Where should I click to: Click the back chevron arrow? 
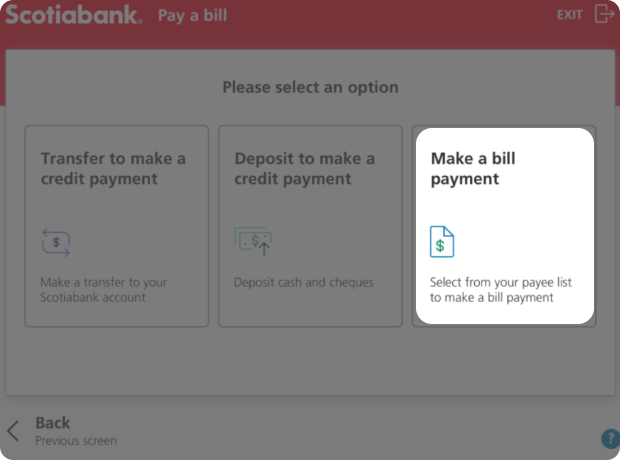click(x=13, y=430)
